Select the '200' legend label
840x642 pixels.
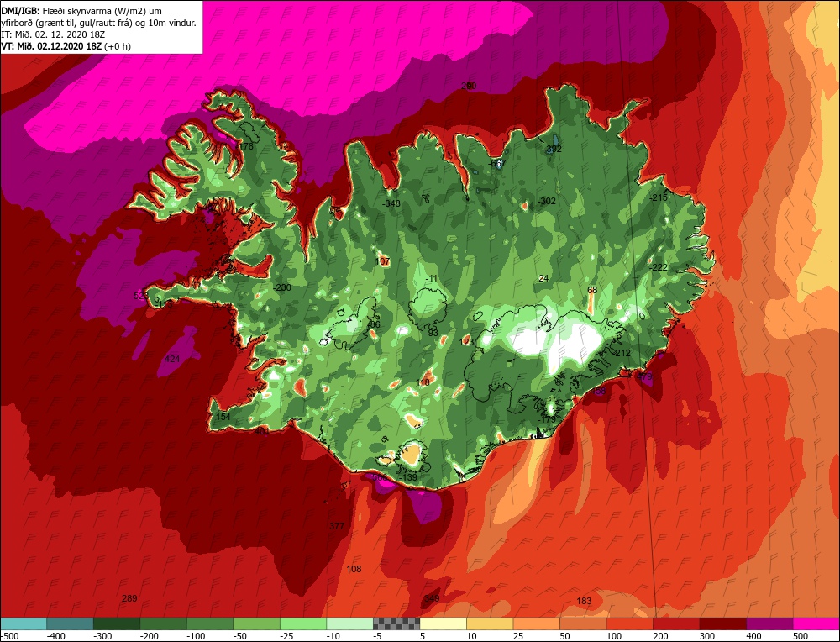[660, 636]
